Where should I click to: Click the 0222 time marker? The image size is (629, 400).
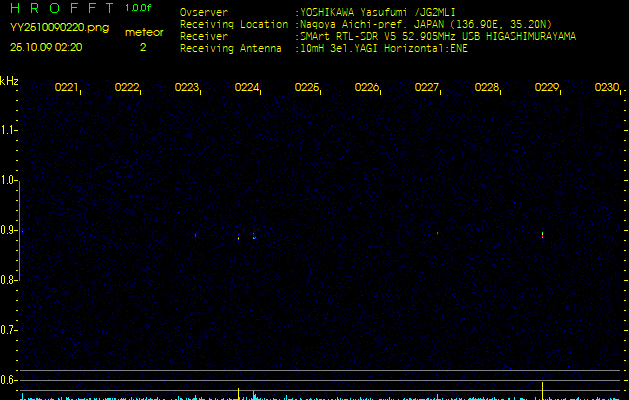(126, 87)
